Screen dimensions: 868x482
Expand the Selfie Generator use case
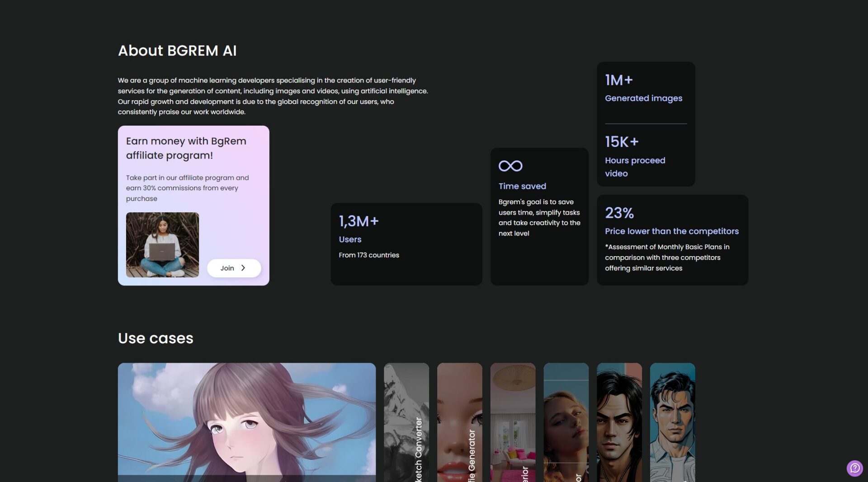point(459,422)
